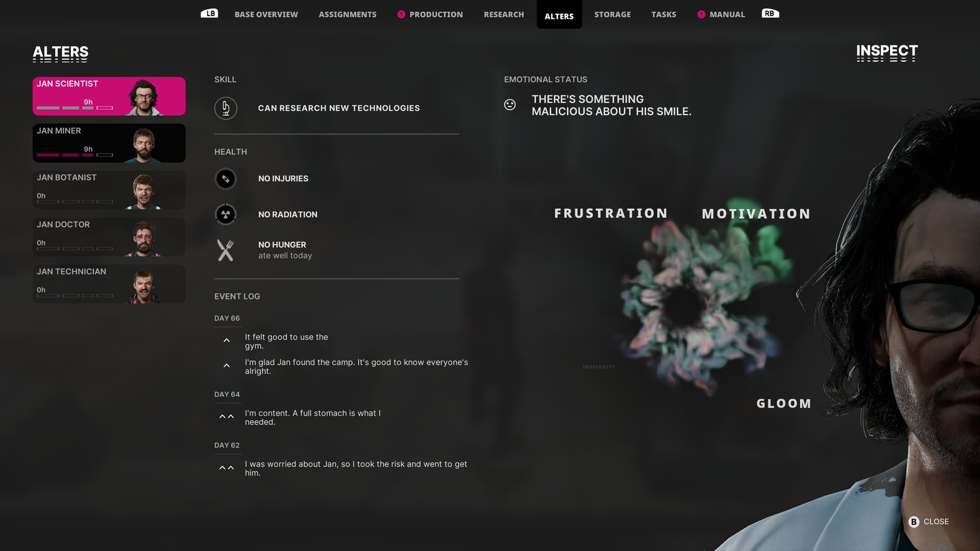
Task: Open the Storage tab
Action: click(612, 14)
